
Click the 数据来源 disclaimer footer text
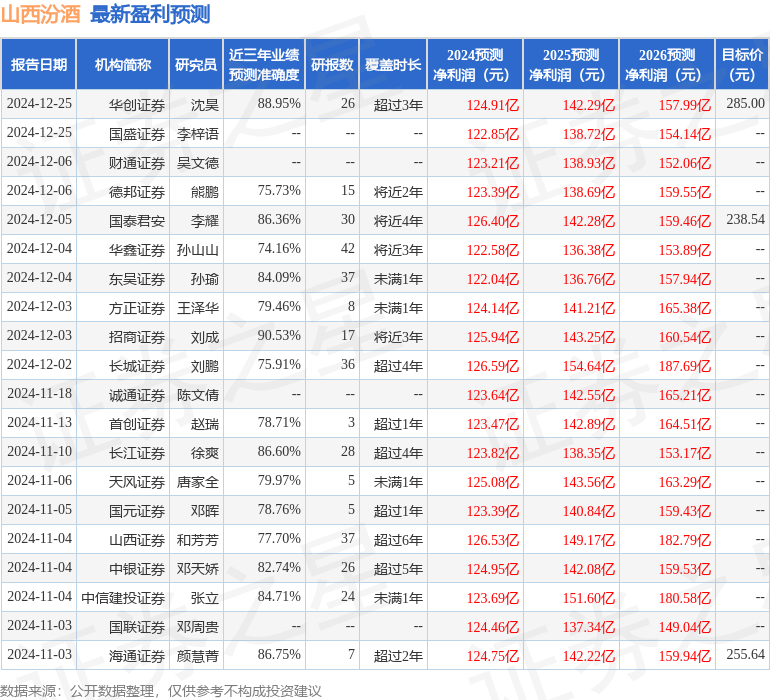161,691
